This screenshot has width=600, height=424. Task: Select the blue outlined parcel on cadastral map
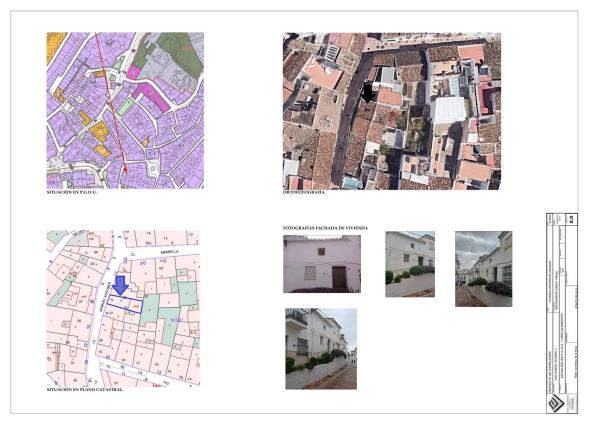125,303
